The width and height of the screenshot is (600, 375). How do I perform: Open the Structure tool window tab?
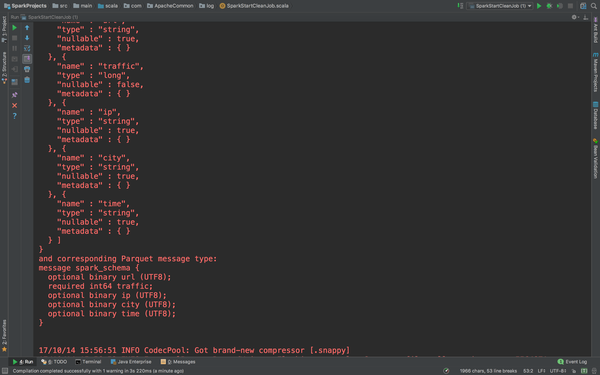(x=4, y=68)
